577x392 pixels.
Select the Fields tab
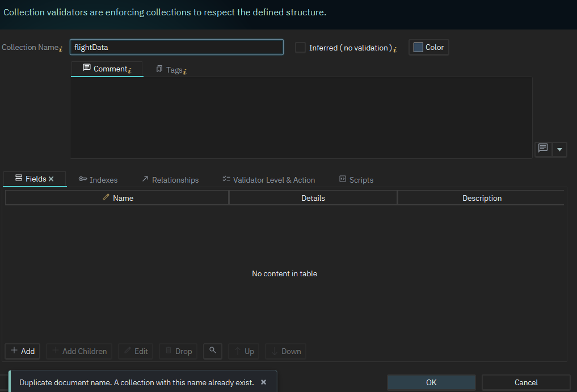(x=35, y=179)
